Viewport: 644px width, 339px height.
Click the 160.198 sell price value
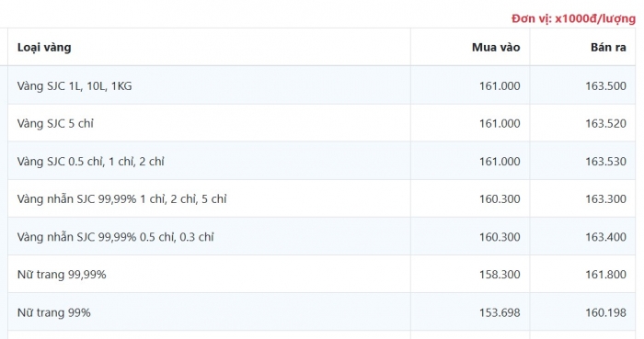pyautogui.click(x=605, y=312)
